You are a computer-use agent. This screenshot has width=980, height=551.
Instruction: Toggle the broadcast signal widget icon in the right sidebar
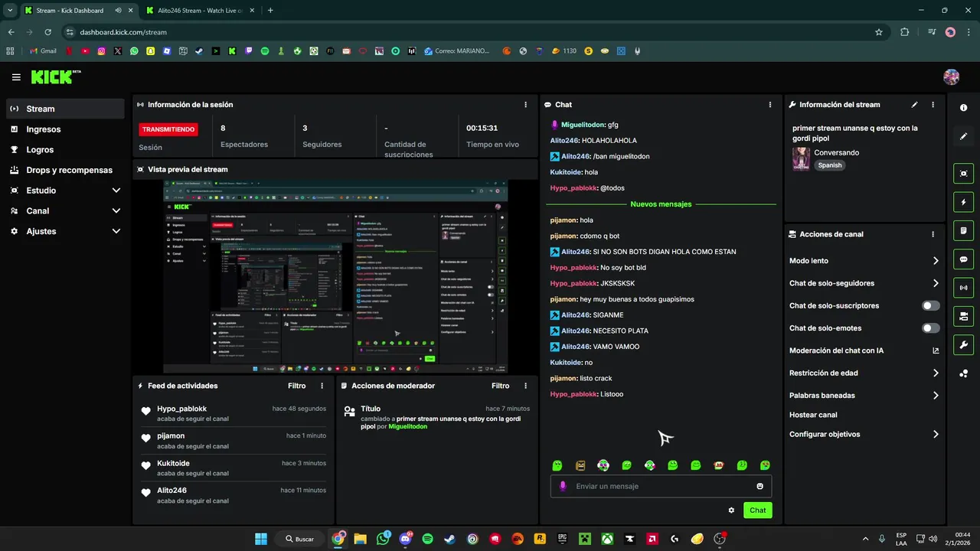(964, 288)
